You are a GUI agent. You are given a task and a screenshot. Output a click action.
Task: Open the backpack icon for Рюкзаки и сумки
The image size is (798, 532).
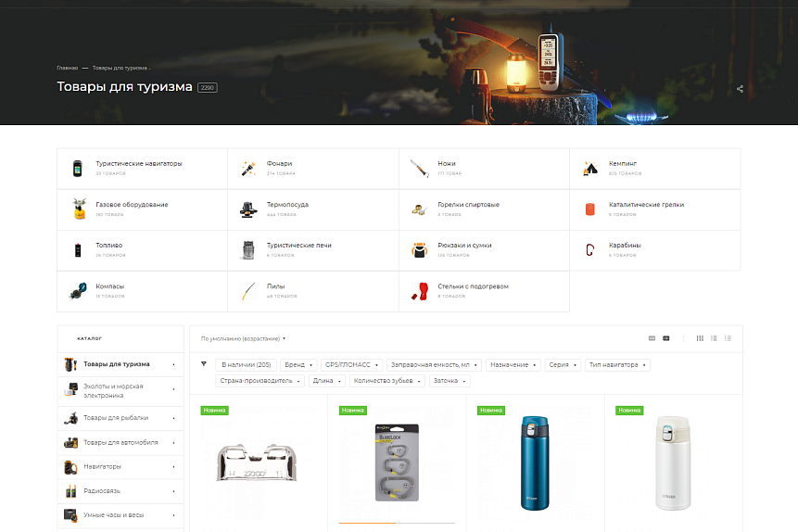tap(419, 250)
